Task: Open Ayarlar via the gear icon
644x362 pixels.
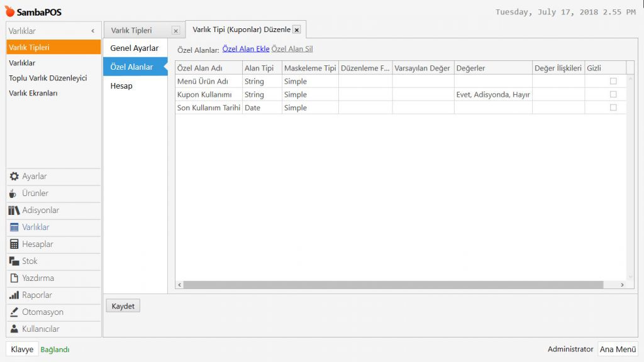Action: [14, 177]
